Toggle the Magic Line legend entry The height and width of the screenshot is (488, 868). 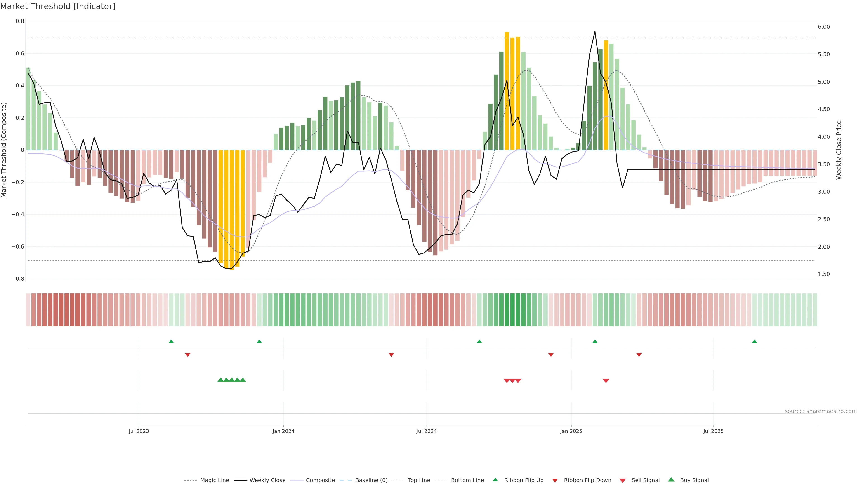(x=214, y=480)
